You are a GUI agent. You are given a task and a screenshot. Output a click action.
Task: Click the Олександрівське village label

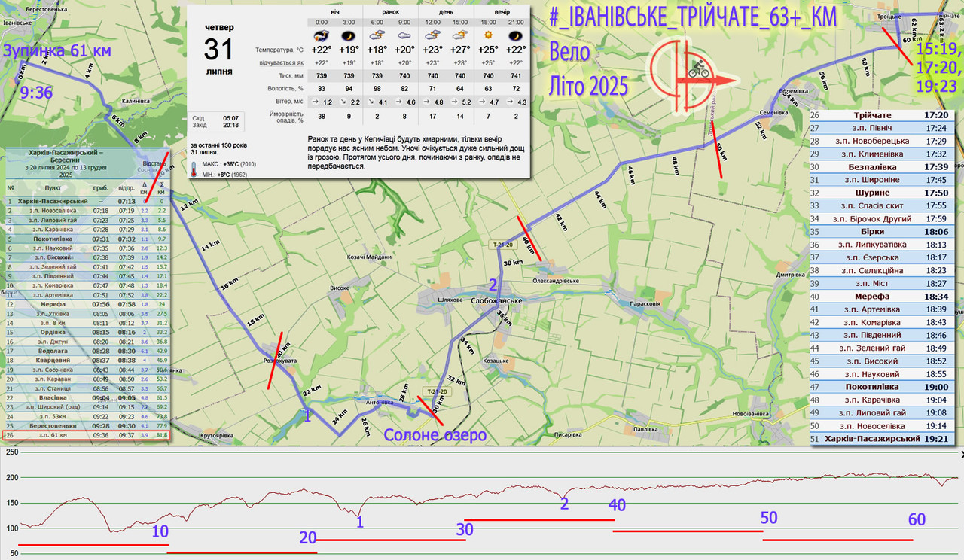[x=556, y=281]
